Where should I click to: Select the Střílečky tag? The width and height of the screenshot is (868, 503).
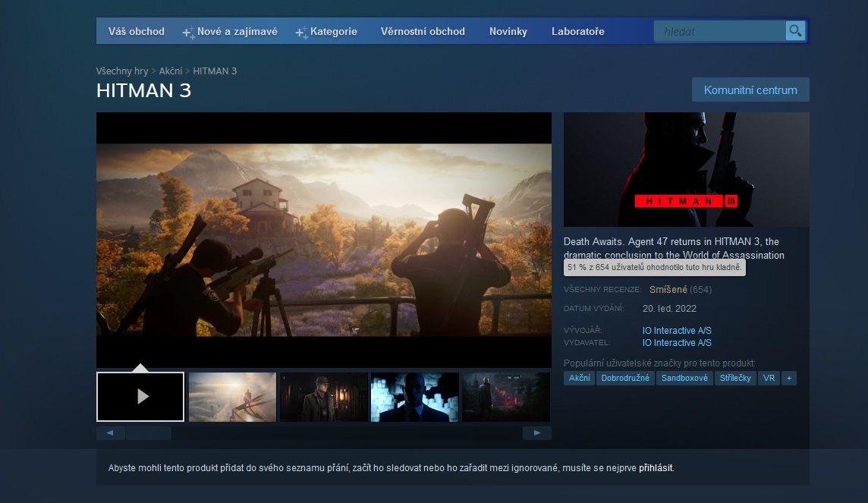pos(735,378)
